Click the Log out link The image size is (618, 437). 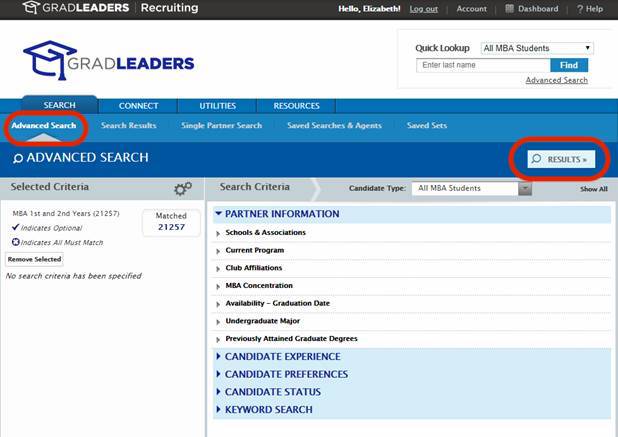[423, 9]
